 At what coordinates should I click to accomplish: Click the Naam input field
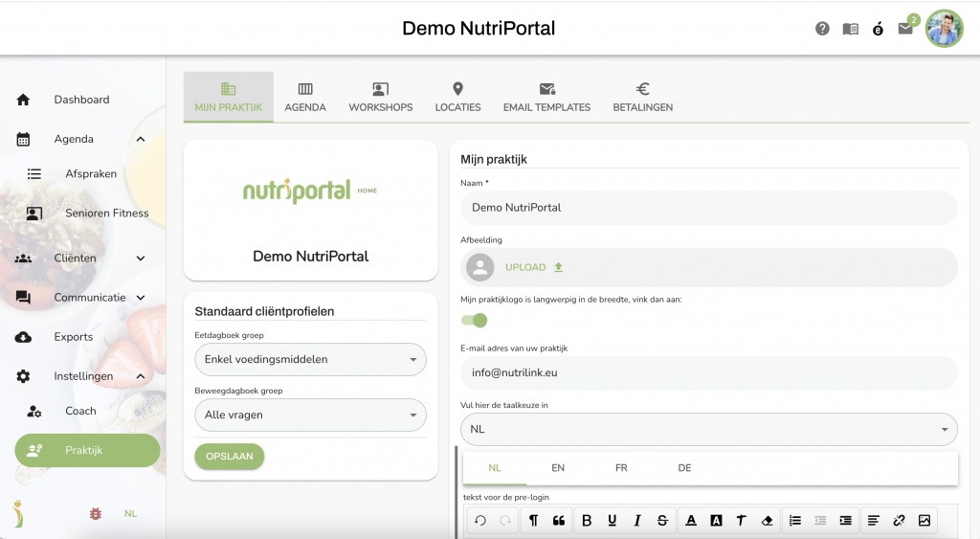[x=709, y=208]
